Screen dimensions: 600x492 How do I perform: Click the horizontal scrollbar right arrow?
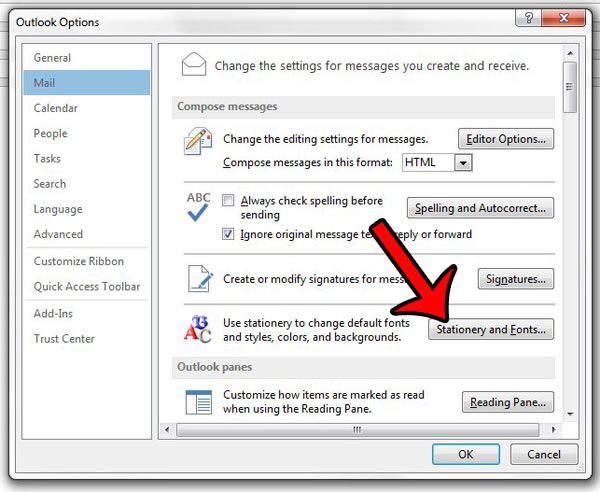[553, 430]
